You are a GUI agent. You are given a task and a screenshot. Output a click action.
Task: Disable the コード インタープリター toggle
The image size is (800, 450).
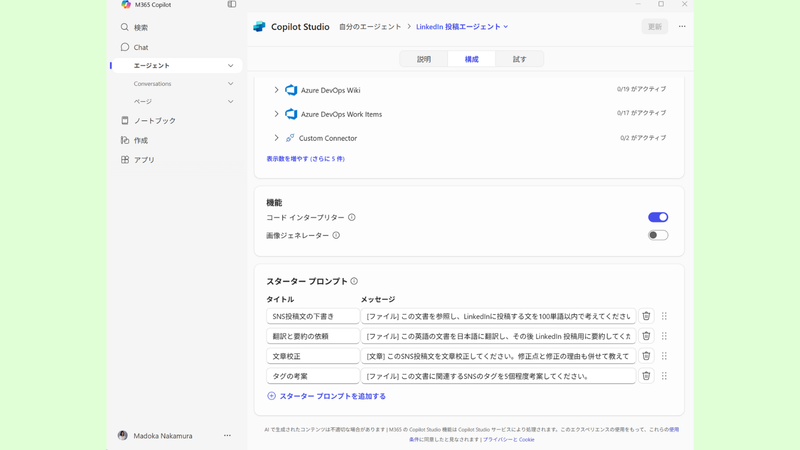coord(657,217)
